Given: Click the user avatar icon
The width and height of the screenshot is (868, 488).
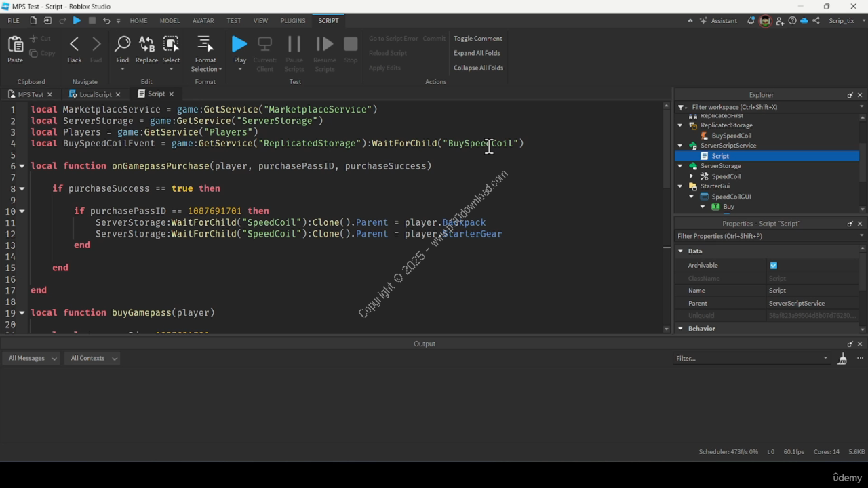Looking at the screenshot, I should [x=765, y=21].
